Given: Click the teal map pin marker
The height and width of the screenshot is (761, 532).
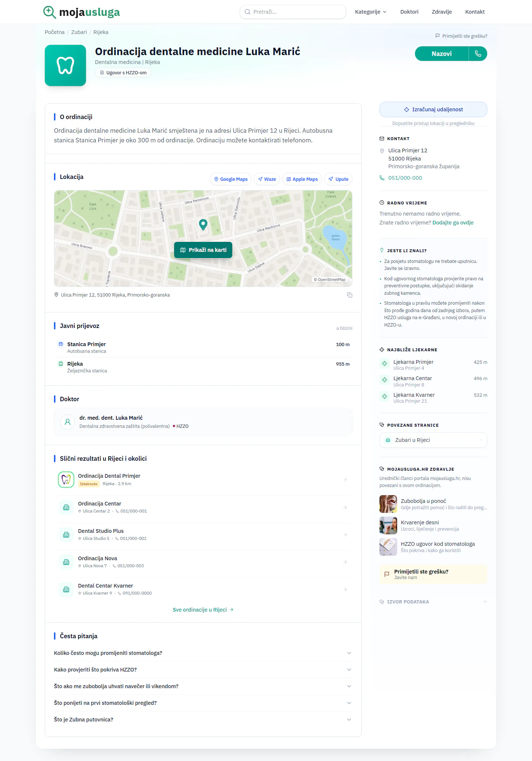Looking at the screenshot, I should coord(203,224).
